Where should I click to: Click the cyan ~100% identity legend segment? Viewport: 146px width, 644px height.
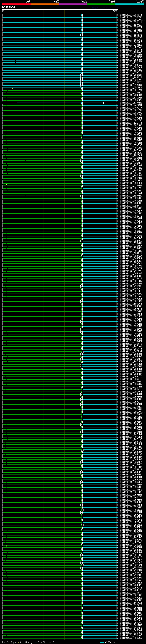point(130,4)
